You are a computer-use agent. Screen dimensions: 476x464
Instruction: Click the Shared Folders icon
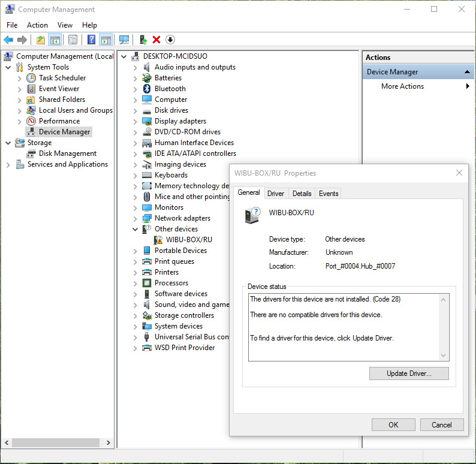pyautogui.click(x=31, y=100)
